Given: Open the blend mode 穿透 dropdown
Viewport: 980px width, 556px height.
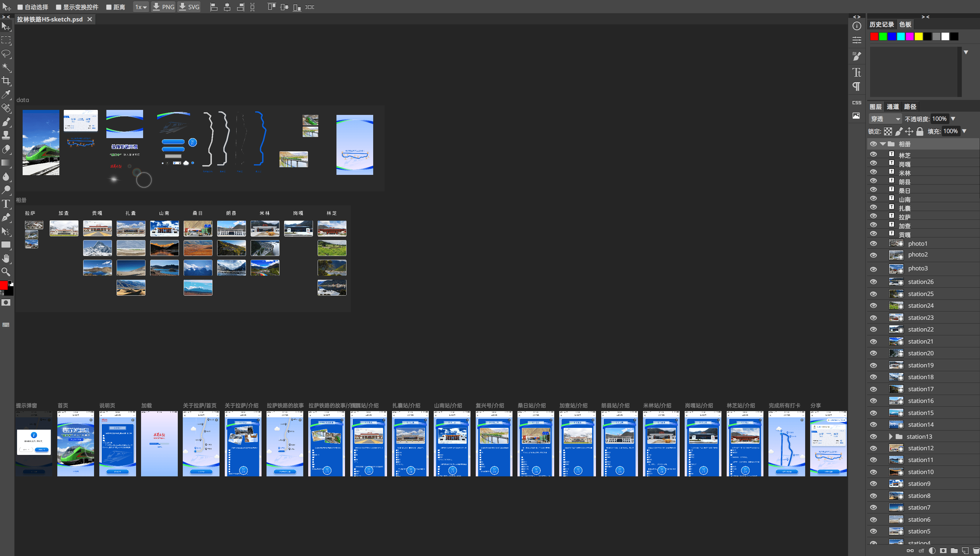Looking at the screenshot, I should (x=885, y=119).
